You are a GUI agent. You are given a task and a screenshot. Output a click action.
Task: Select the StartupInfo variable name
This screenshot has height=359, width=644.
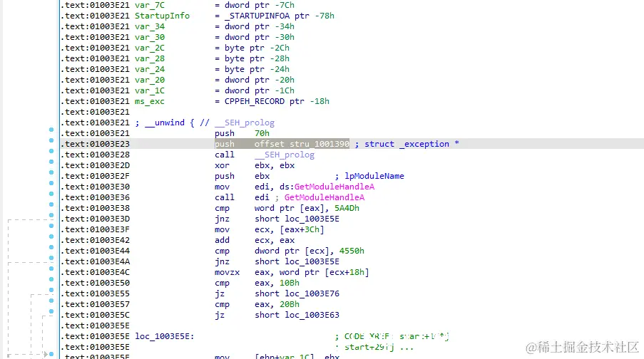pyautogui.click(x=162, y=16)
